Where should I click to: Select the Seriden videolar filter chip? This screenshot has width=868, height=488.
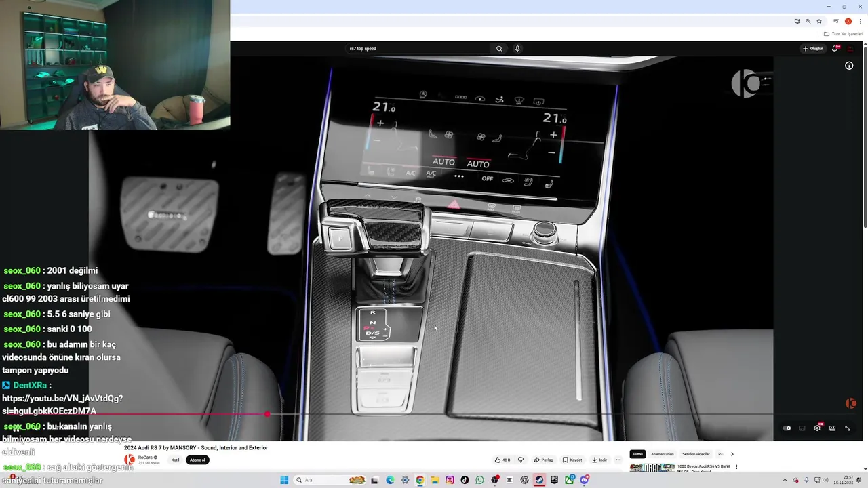click(x=696, y=454)
